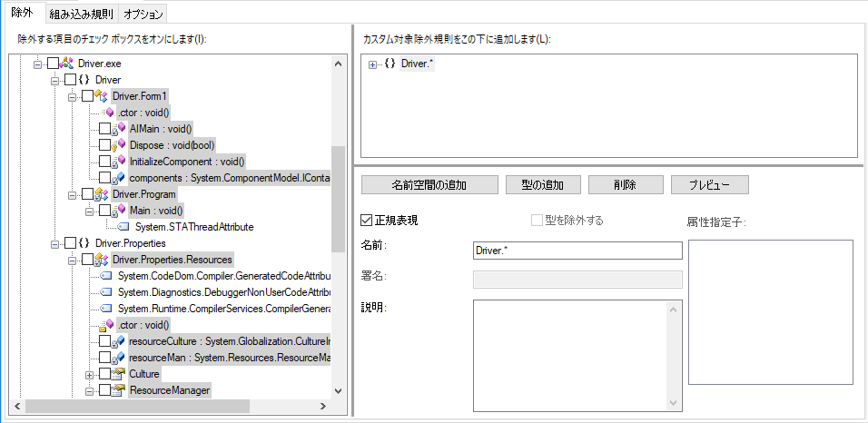
Task: Click the resourceCulture field icon
Action: pos(119,341)
